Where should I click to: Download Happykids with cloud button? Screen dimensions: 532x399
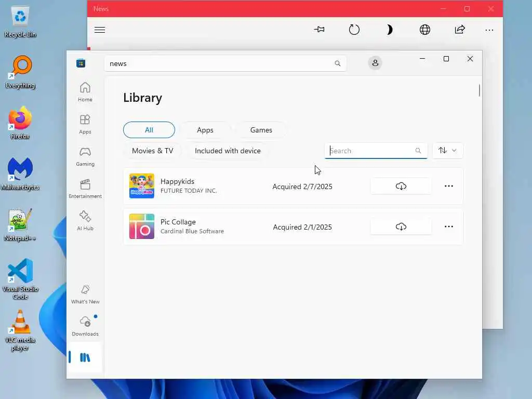(x=401, y=186)
